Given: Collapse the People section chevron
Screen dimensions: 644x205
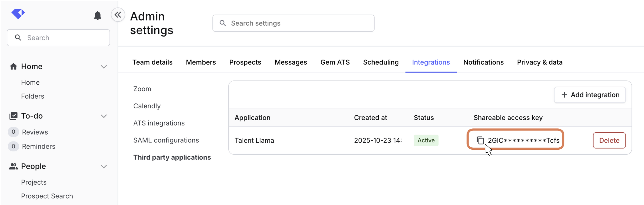Looking at the screenshot, I should click(x=104, y=166).
